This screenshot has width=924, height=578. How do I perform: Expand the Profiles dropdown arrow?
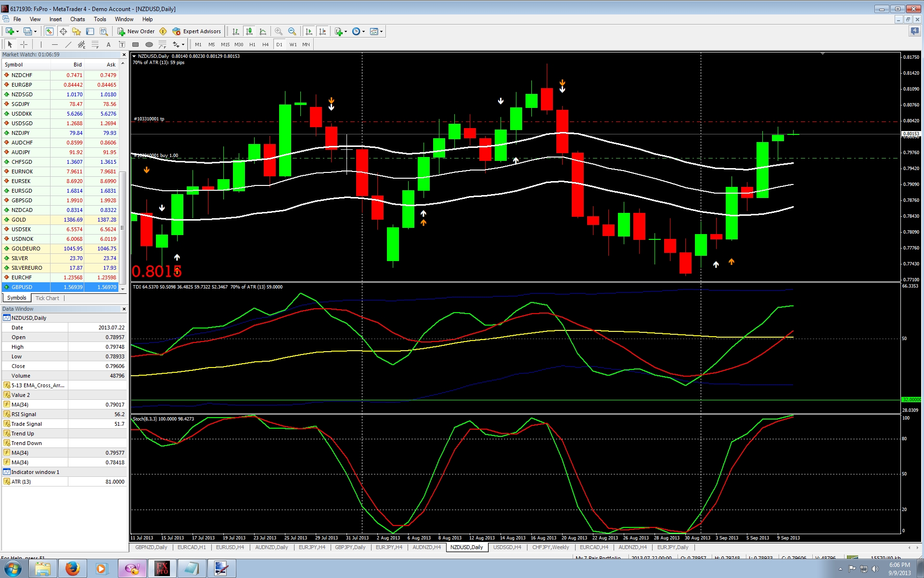36,31
